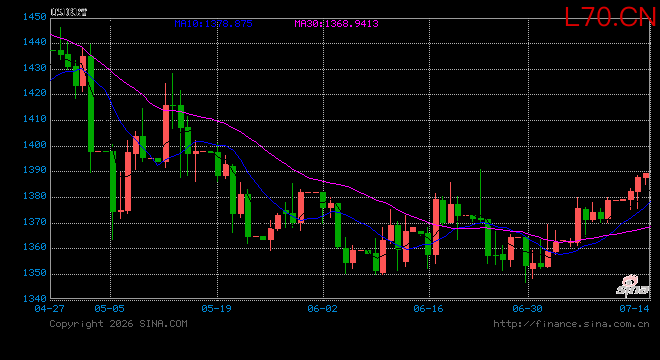
Task: Click the 05-19 date label
Action: click(216, 309)
